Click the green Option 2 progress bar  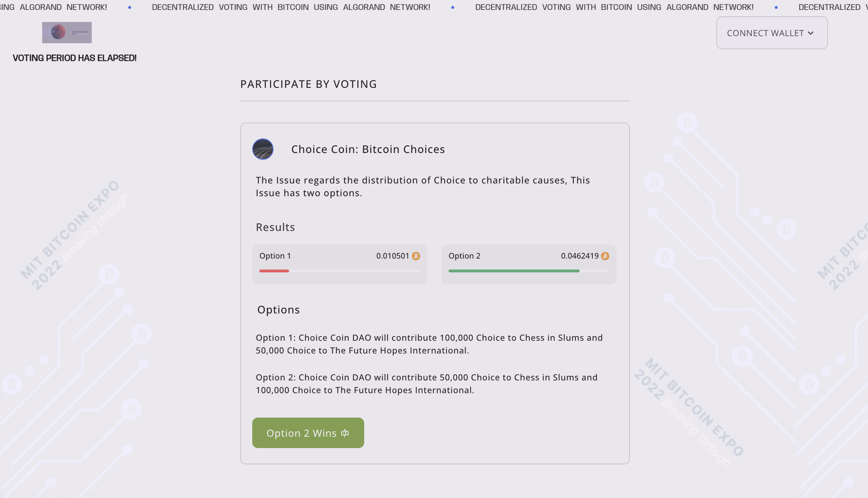pos(514,271)
